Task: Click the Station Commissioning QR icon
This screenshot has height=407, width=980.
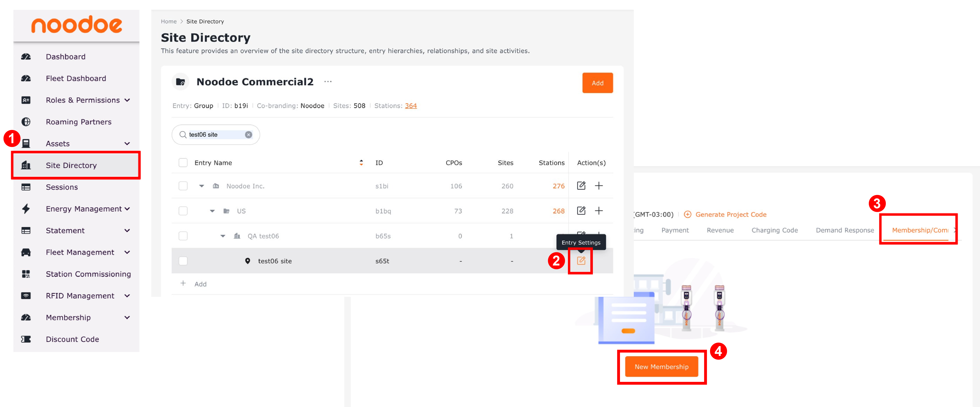Action: point(26,274)
